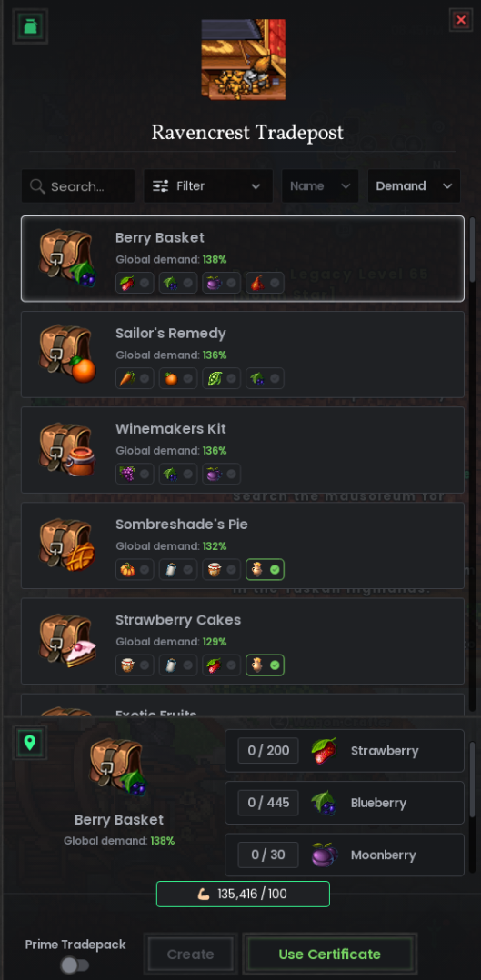Open the Filter dropdown
This screenshot has height=980, width=481.
[208, 185]
